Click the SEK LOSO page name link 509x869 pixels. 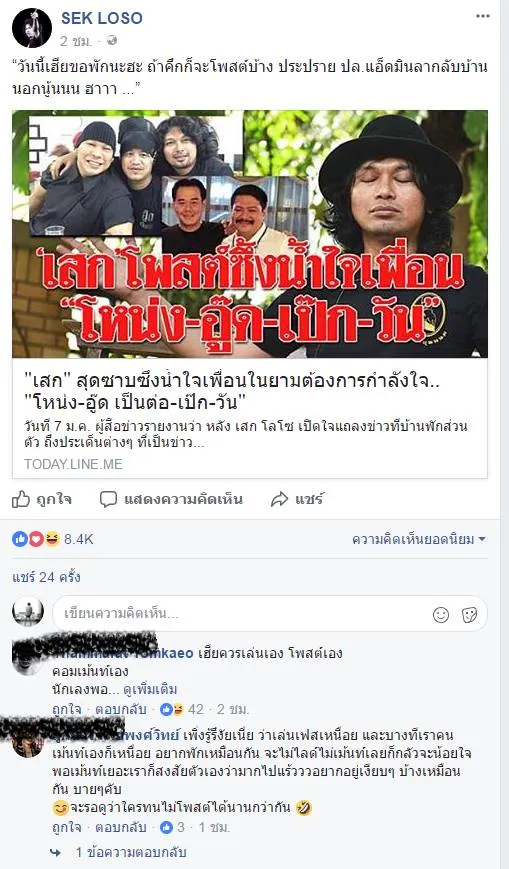101,18
